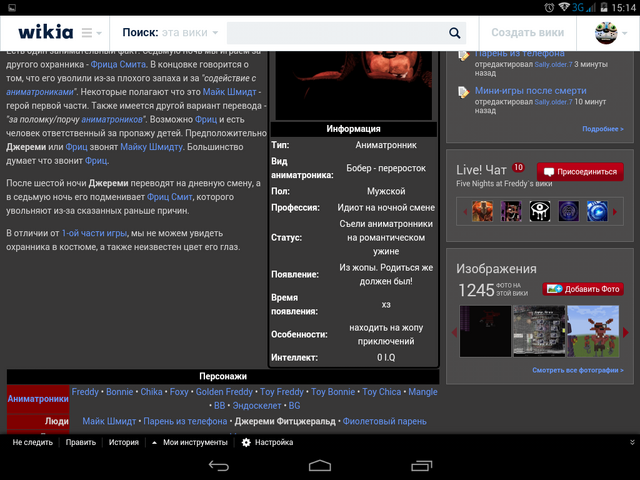The height and width of the screenshot is (480, 640).
Task: Open the user avatar profile icon
Action: tap(606, 33)
